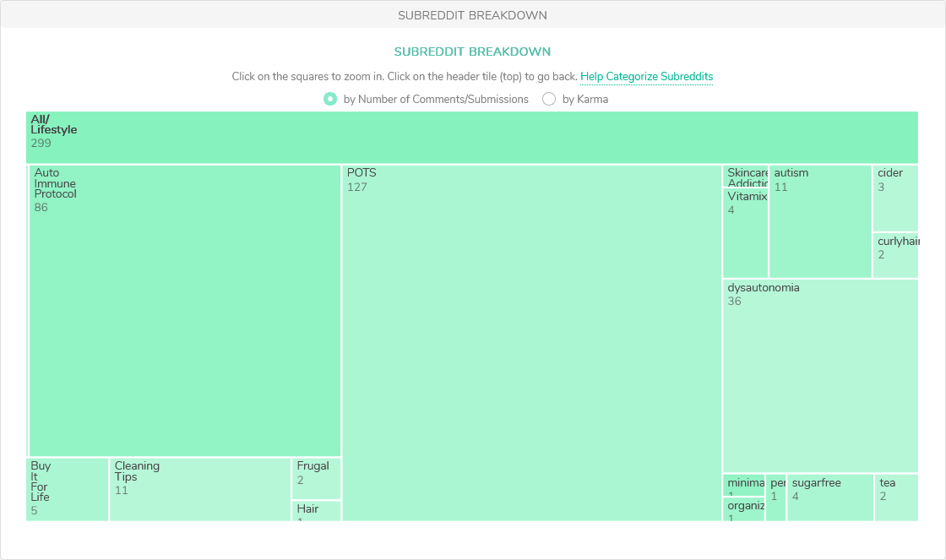Viewport: 946px width, 560px height.
Task: Click the Hair tile
Action: pyautogui.click(x=316, y=510)
